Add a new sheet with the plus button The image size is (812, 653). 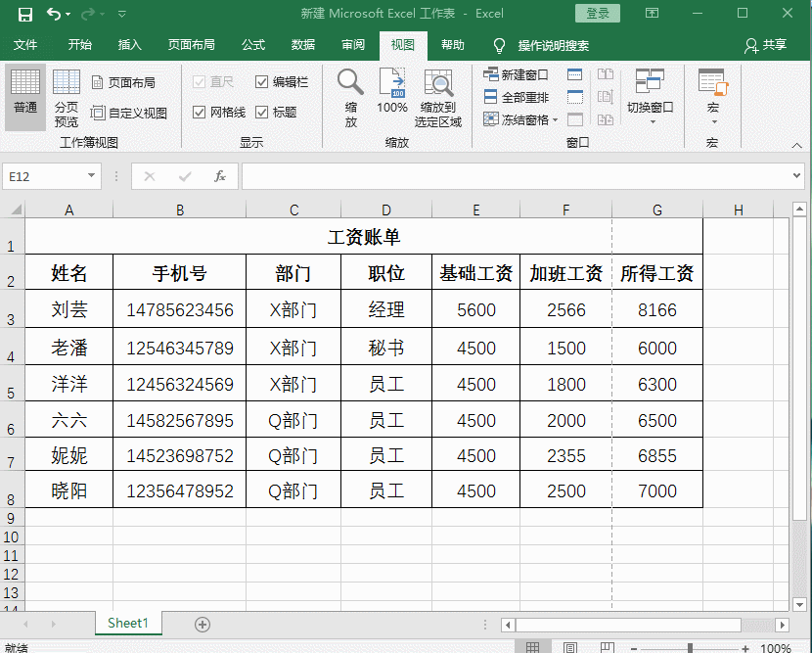click(x=202, y=623)
